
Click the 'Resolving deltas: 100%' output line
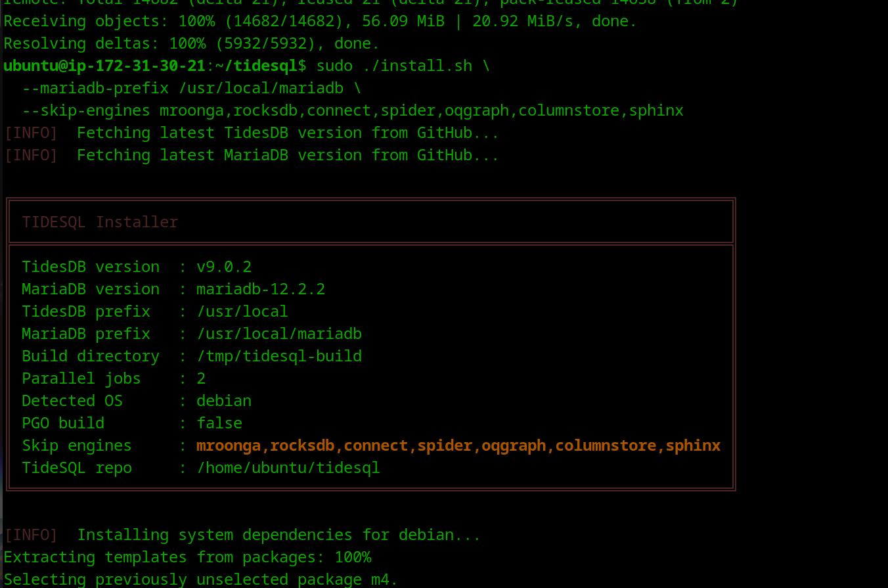pyautogui.click(x=191, y=43)
